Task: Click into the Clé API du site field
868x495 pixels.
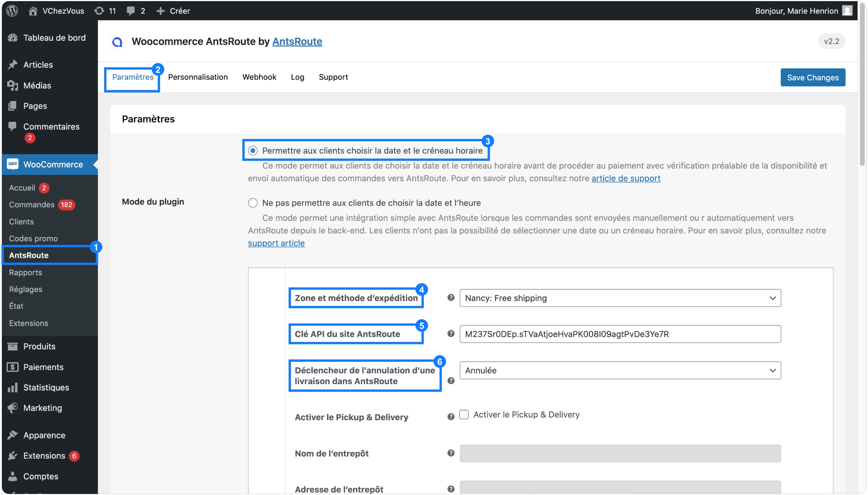Action: click(620, 334)
